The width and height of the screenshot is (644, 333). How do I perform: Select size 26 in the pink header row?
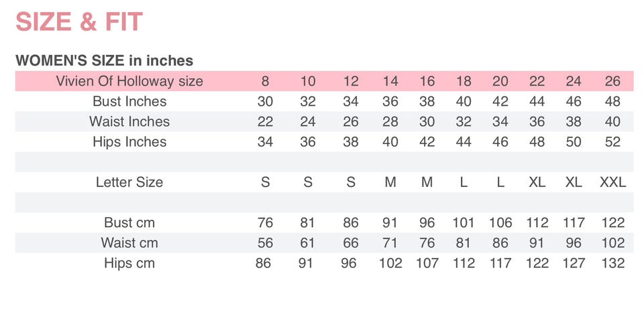(612, 82)
